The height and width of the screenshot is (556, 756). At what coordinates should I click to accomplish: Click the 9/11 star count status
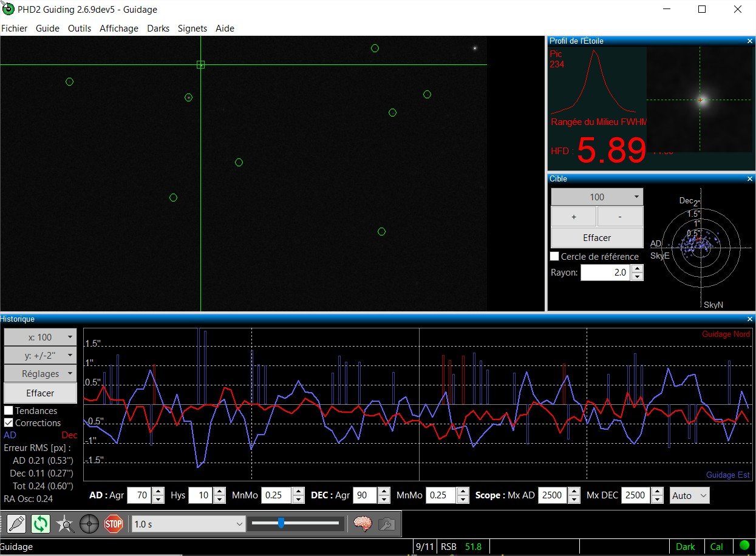pos(424,546)
